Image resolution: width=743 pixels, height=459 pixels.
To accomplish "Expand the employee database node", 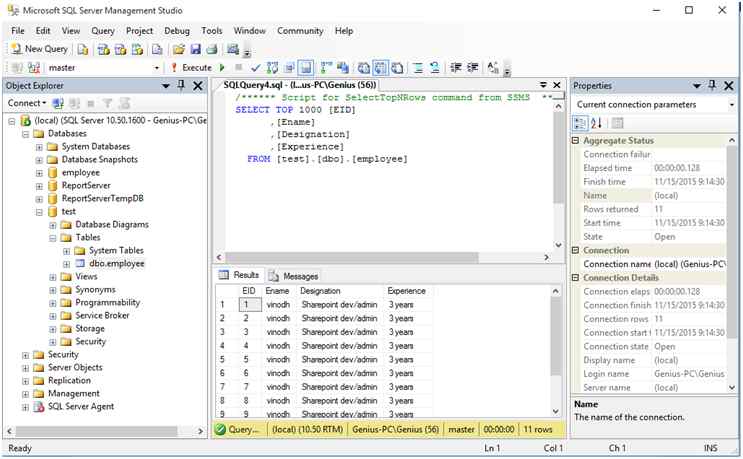I will tap(39, 172).
